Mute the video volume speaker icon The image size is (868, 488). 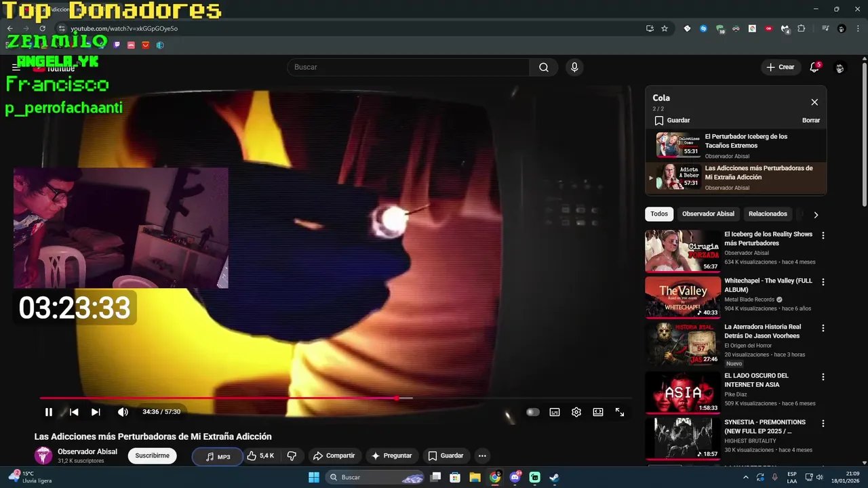(123, 412)
